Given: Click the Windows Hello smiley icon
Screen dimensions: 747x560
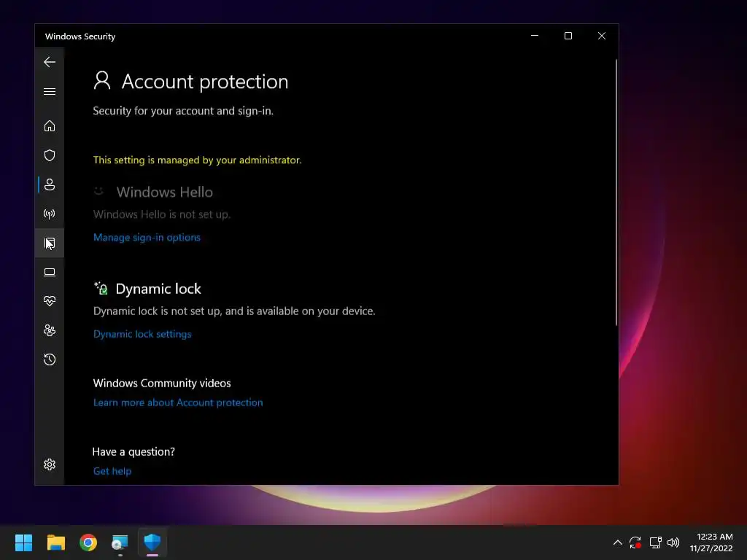Looking at the screenshot, I should (x=98, y=191).
